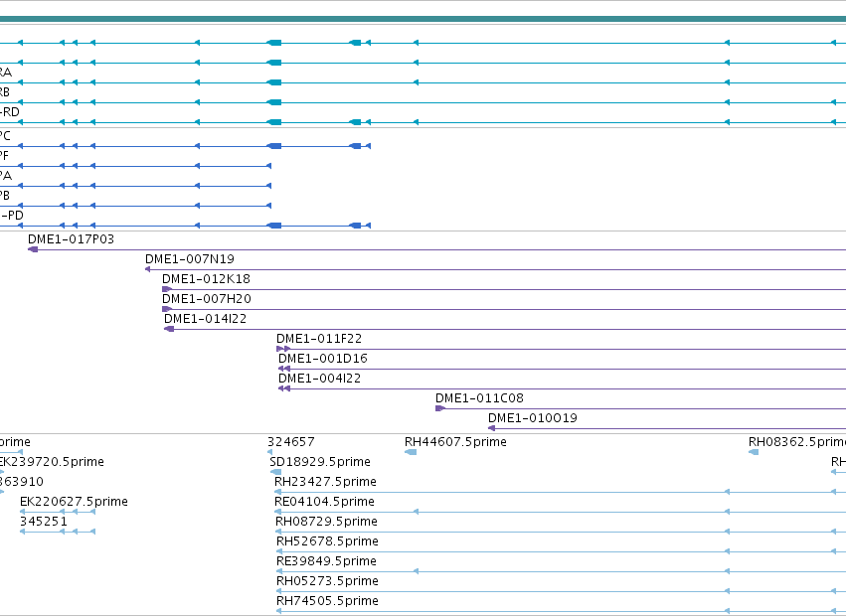Select the DME1-010O19 label
846x616 pixels.
(533, 418)
